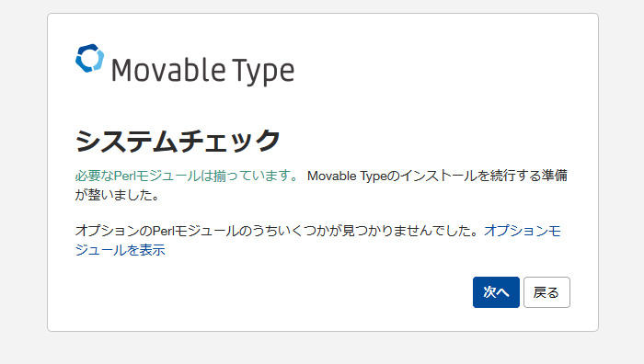Click the light blue segment of the logo icon
The image size is (644, 364).
(x=98, y=60)
